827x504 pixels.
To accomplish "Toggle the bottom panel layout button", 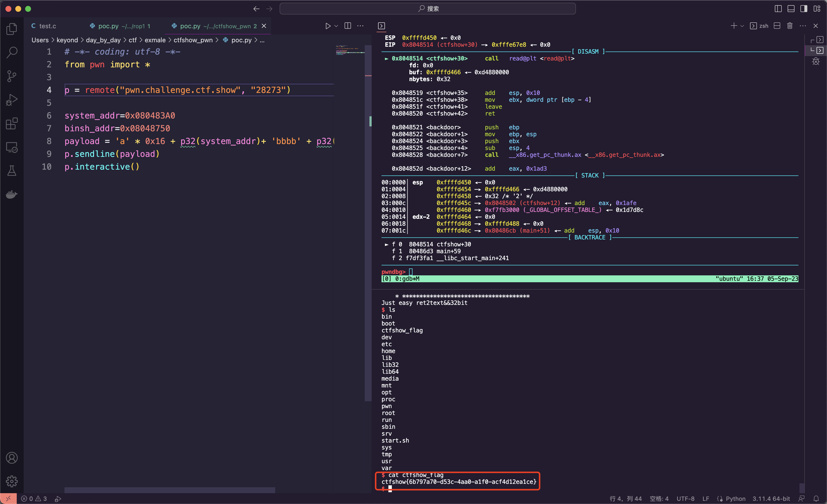I will (x=791, y=9).
